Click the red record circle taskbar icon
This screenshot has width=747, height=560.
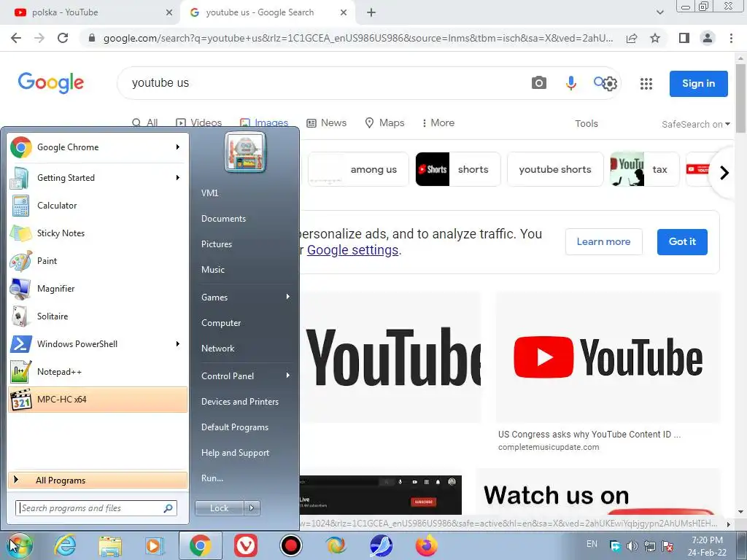tap(290, 545)
